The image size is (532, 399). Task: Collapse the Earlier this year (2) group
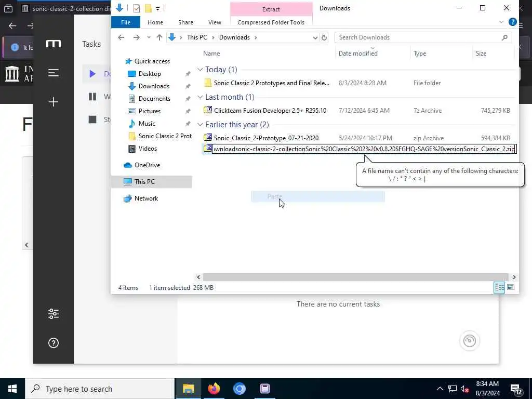click(x=200, y=125)
